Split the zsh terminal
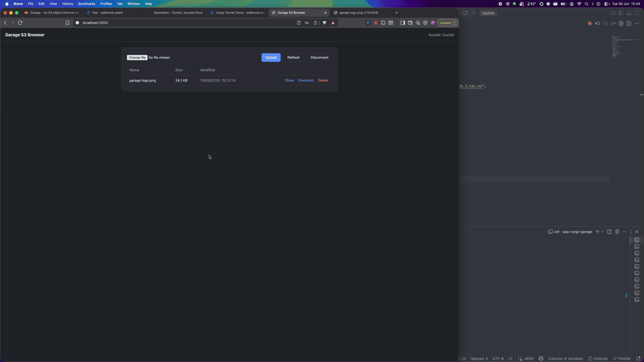Screen dimensions: 644x362 coord(609,232)
